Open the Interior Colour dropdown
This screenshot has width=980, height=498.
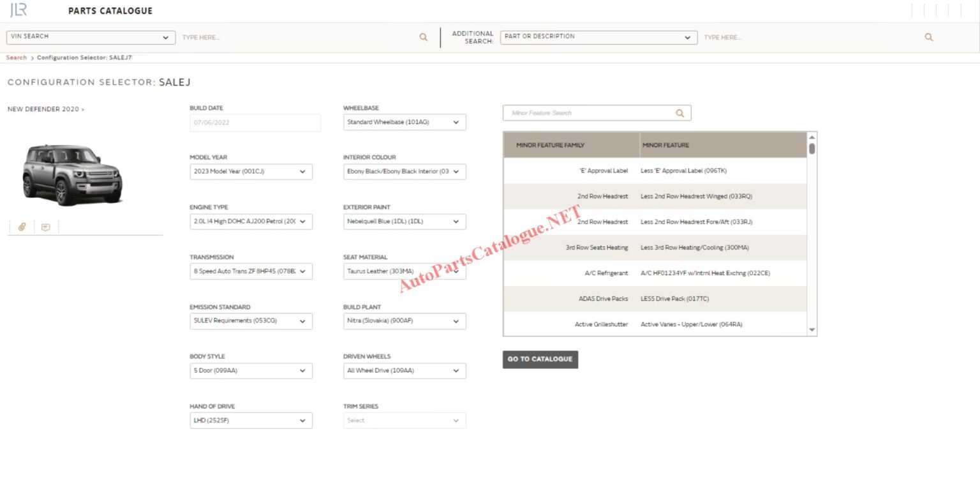[405, 172]
